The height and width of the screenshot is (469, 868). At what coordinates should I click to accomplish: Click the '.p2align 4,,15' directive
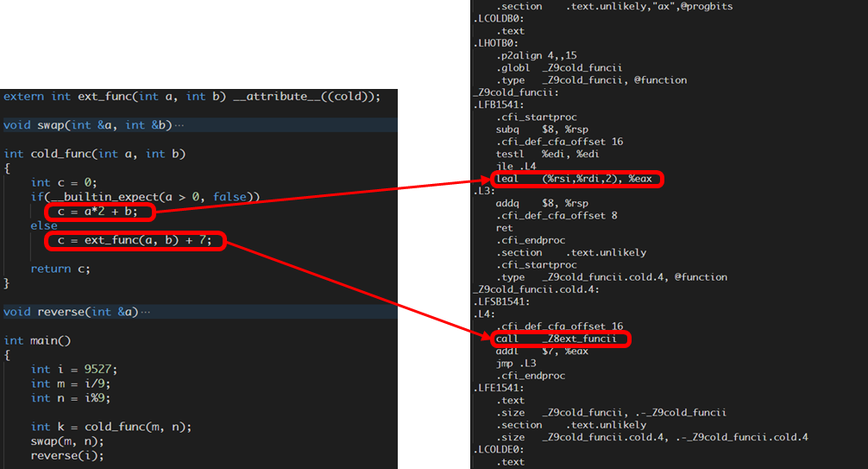tap(536, 55)
